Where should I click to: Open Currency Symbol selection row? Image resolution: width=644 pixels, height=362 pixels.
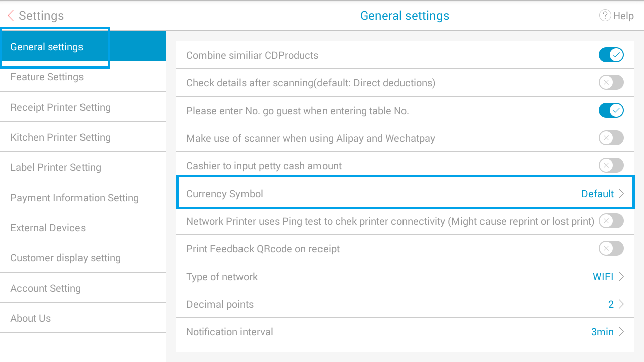click(x=405, y=194)
